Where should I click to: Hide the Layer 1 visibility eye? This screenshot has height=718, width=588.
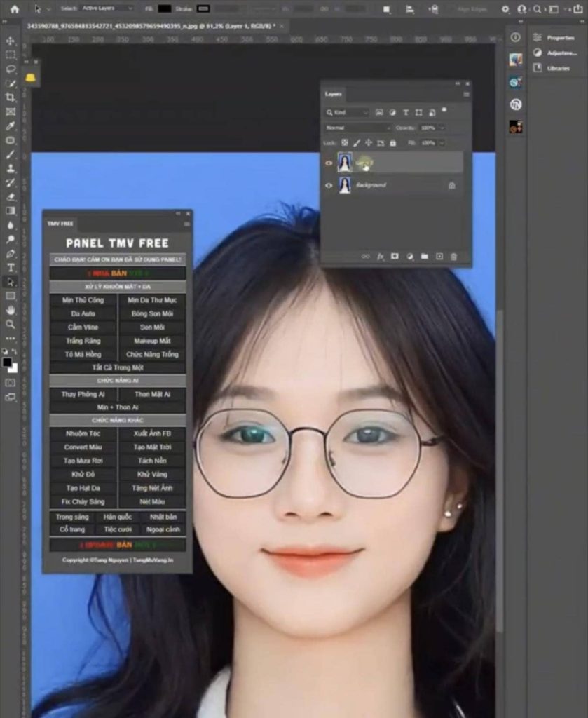pyautogui.click(x=329, y=162)
